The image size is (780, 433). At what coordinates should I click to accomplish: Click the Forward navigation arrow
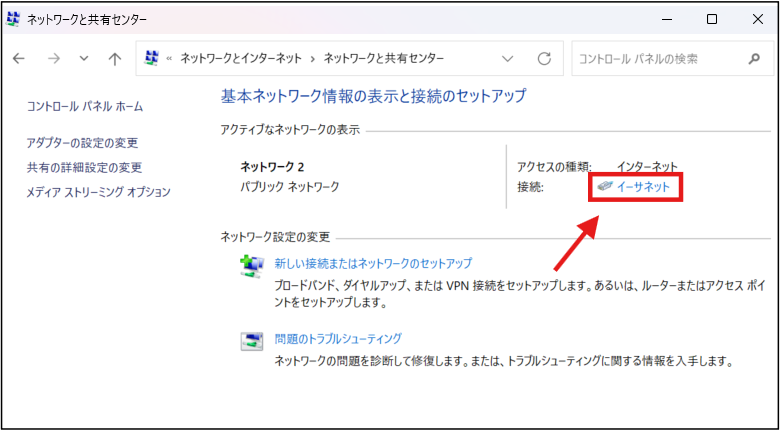click(x=54, y=59)
